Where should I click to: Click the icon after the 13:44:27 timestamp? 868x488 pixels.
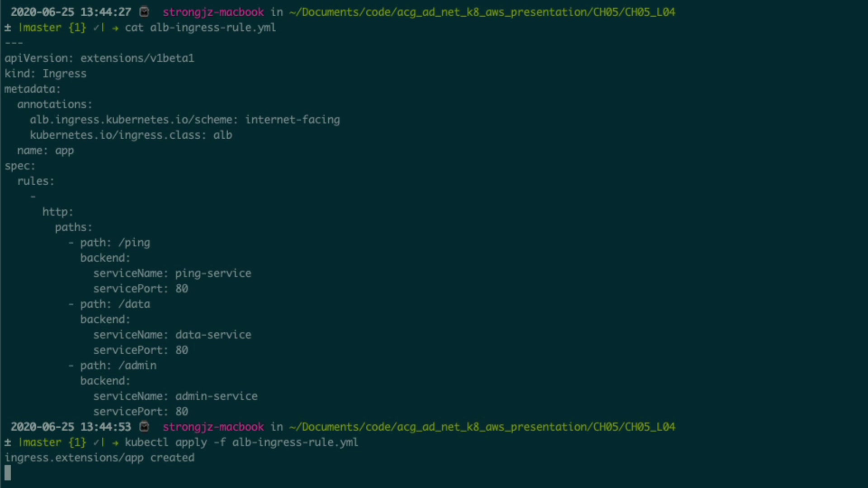pyautogui.click(x=144, y=12)
